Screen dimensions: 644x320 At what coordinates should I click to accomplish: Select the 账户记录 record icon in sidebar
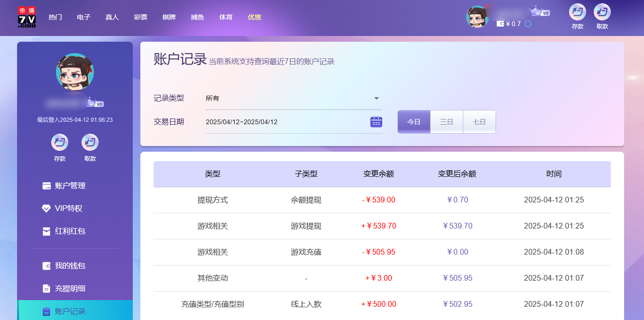tap(46, 311)
